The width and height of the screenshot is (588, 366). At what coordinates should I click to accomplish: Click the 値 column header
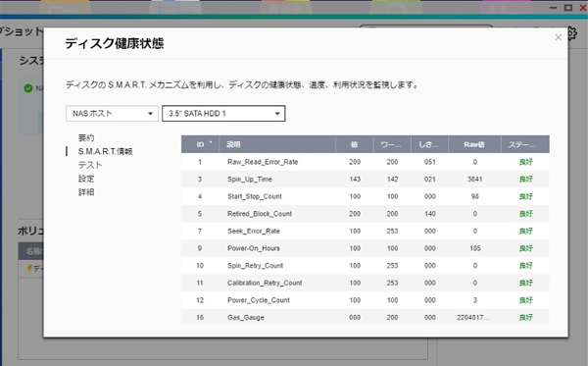(x=355, y=144)
